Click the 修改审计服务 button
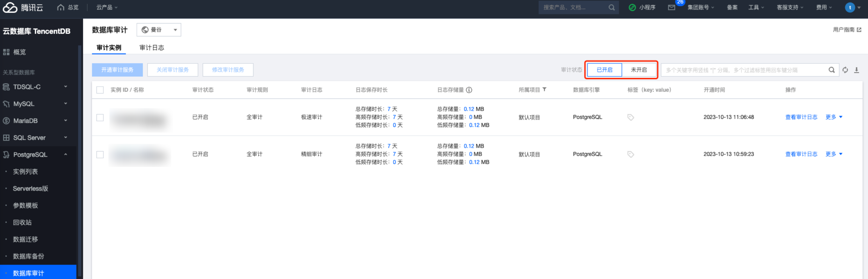The image size is (868, 279). (x=228, y=70)
